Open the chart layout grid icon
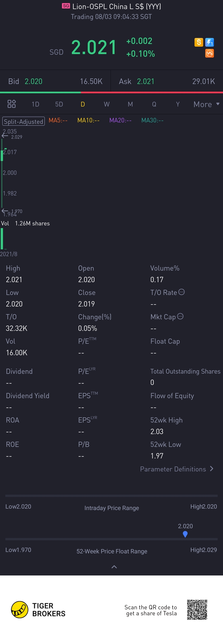This screenshot has height=644, width=223. coord(12,104)
